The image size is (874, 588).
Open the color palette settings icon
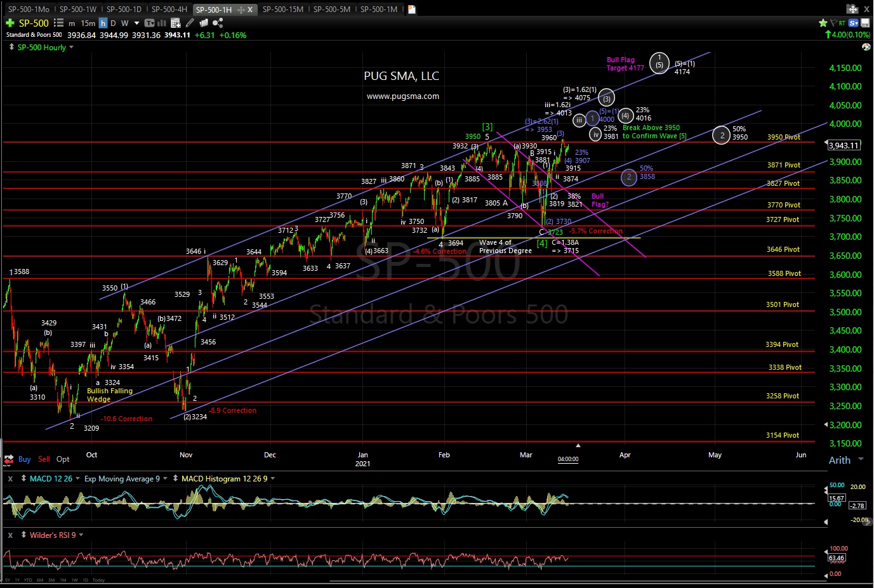pos(866,47)
